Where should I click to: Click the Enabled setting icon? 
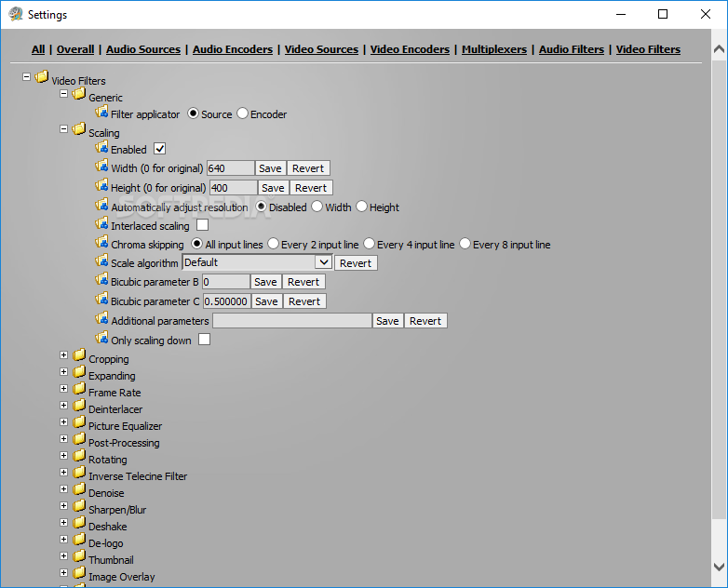coord(101,147)
